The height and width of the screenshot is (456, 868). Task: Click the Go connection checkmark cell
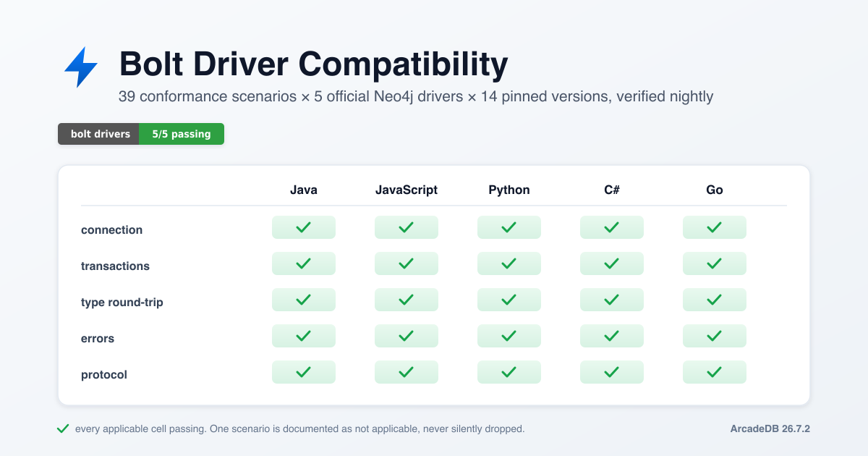pyautogui.click(x=715, y=227)
